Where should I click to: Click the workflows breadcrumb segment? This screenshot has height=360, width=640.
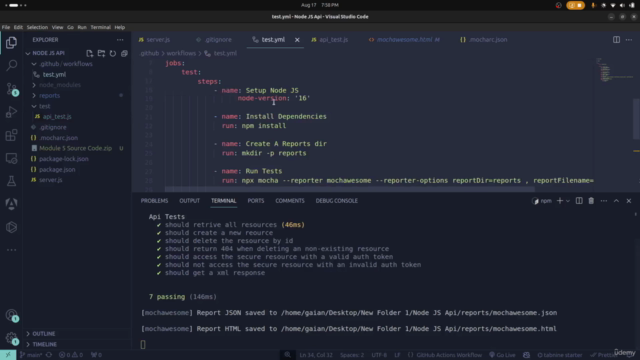[181, 53]
